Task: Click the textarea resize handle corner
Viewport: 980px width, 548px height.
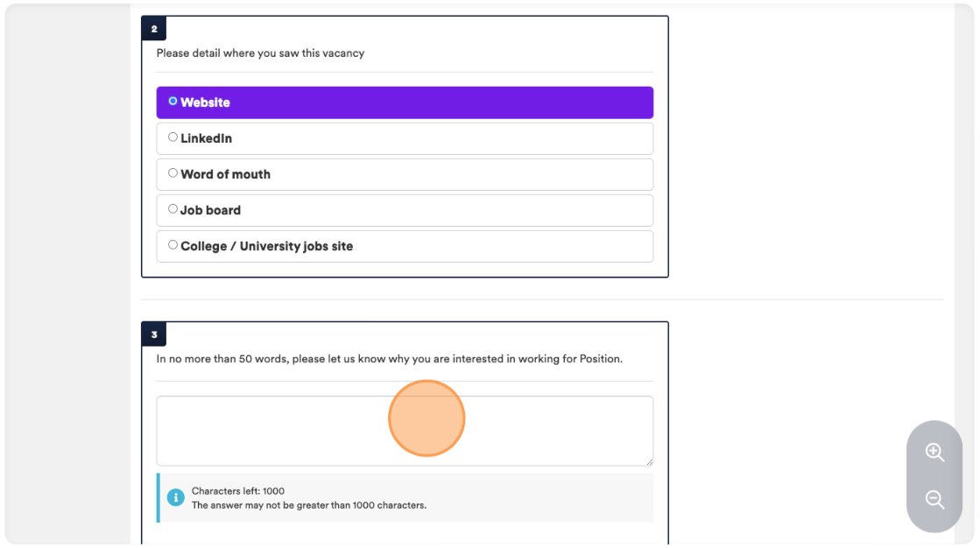Action: point(650,461)
